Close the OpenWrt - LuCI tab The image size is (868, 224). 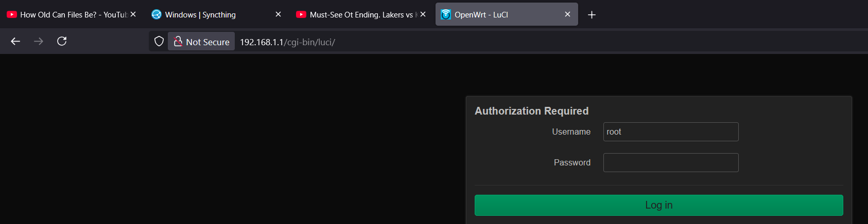tap(567, 14)
